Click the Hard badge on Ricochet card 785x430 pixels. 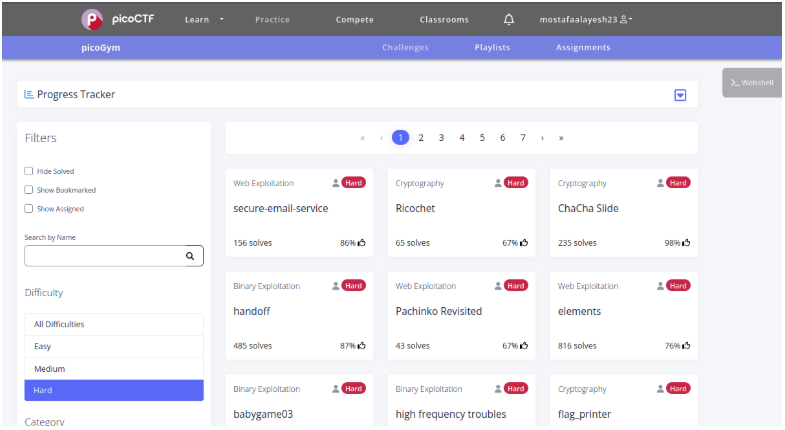point(516,183)
